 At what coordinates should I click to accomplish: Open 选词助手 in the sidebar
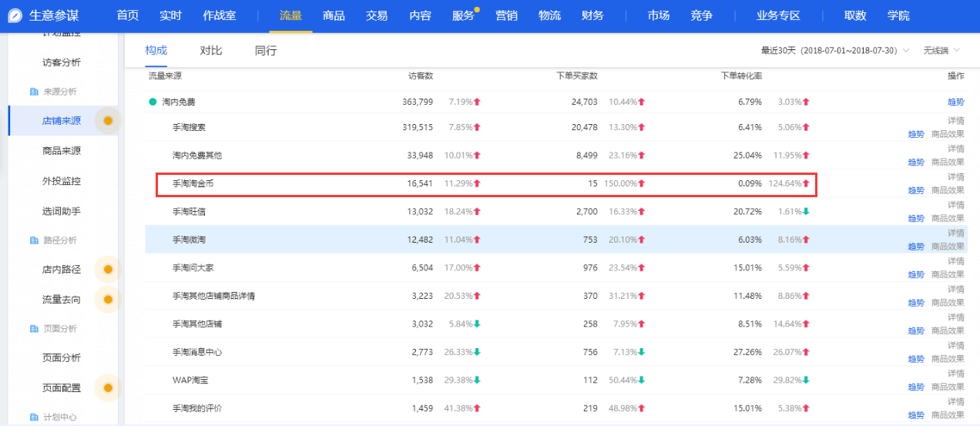point(62,211)
